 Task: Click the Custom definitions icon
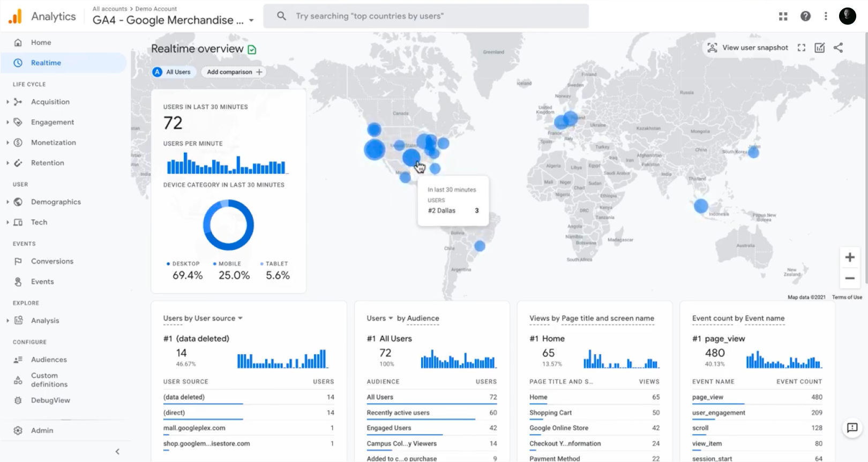click(x=18, y=380)
